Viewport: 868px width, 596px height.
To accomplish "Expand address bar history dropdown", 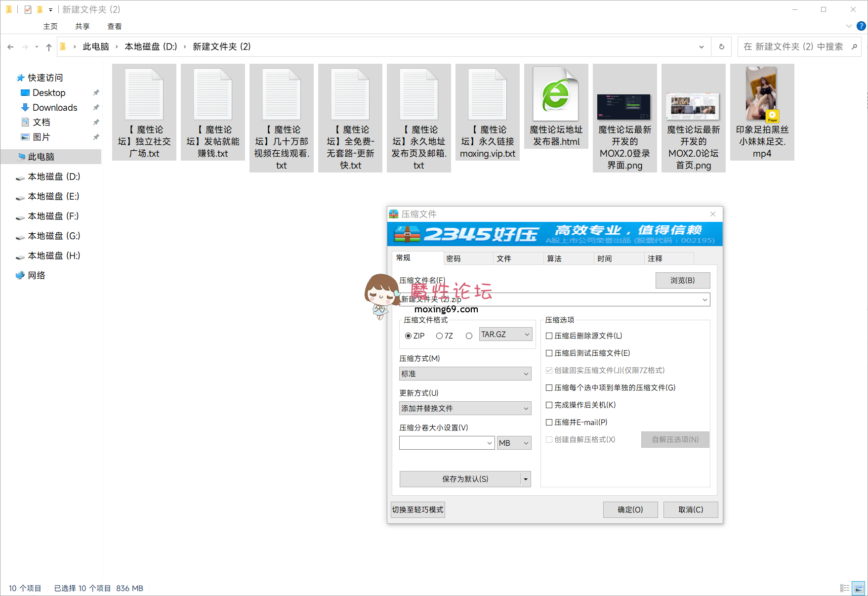I will [x=702, y=47].
